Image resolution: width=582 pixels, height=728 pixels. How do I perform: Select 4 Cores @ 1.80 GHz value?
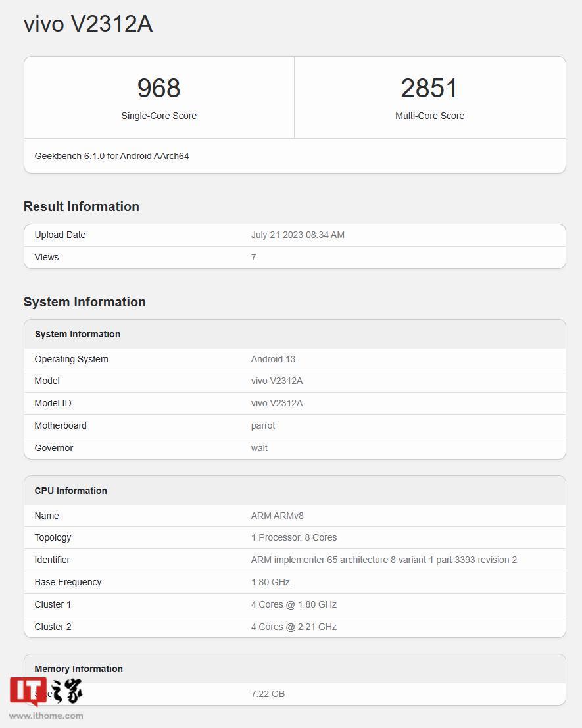coord(294,604)
